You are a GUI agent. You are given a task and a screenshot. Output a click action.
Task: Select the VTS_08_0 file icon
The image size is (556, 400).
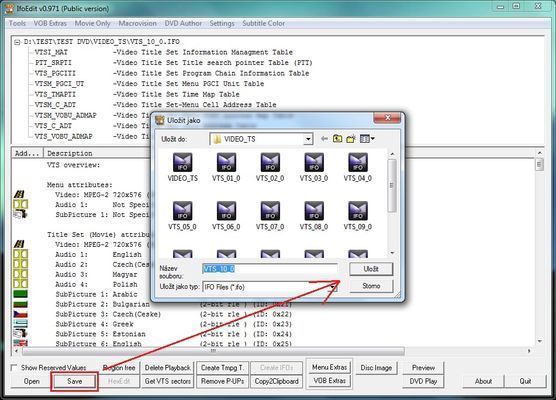point(314,211)
